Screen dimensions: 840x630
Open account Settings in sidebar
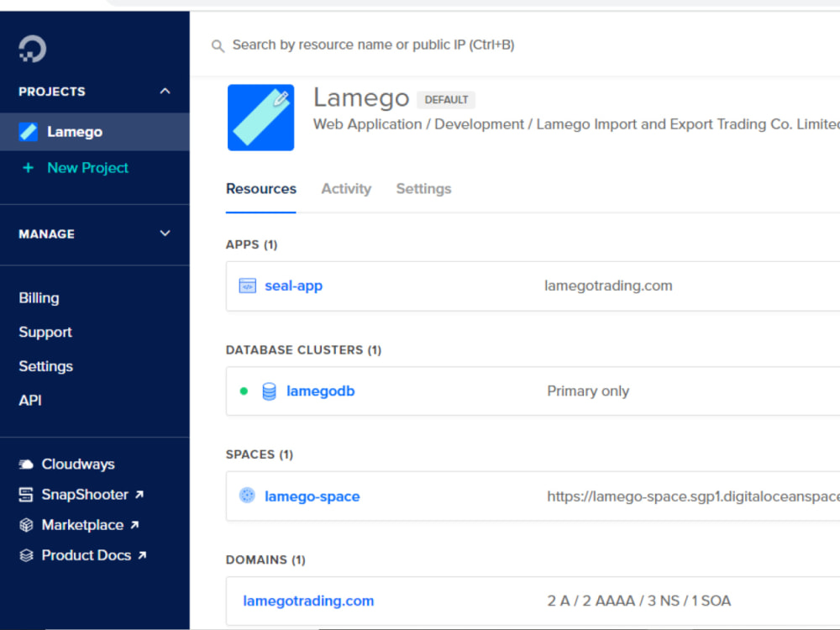[46, 366]
